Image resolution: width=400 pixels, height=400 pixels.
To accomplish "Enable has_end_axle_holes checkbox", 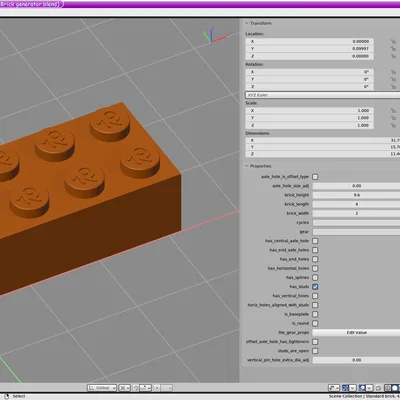I will (x=315, y=250).
